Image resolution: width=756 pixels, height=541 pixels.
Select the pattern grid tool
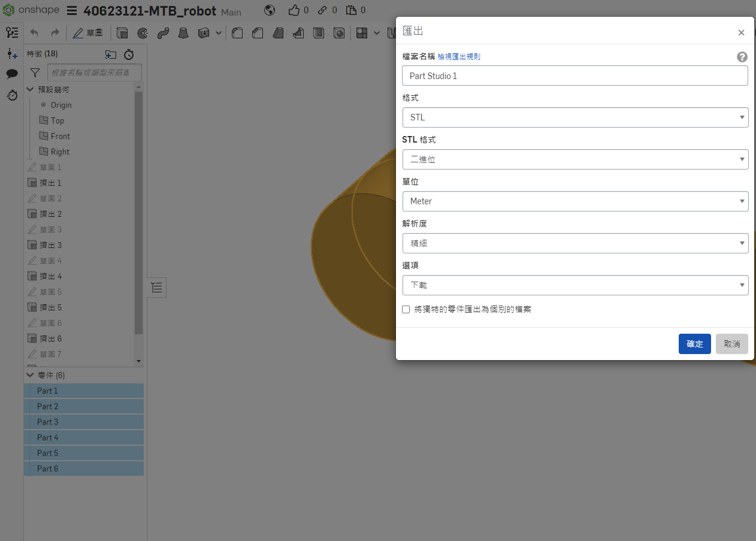coord(362,33)
